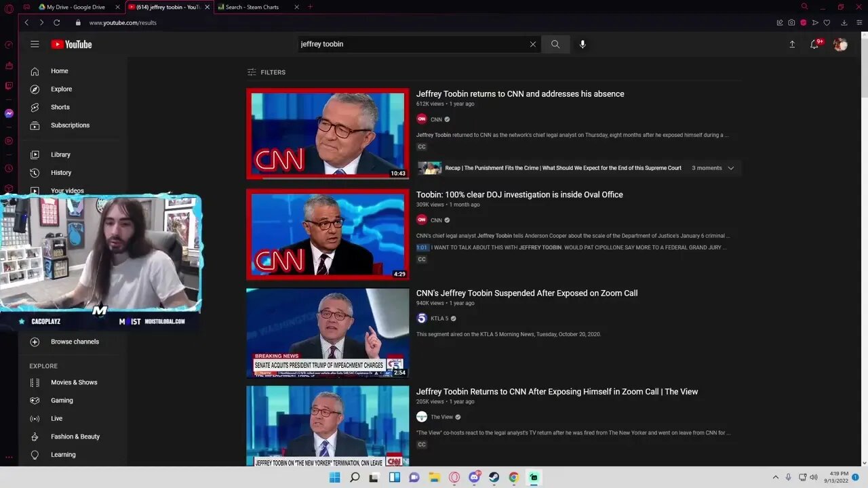
Task: Open the browser snapshot camera icon
Action: 791,22
